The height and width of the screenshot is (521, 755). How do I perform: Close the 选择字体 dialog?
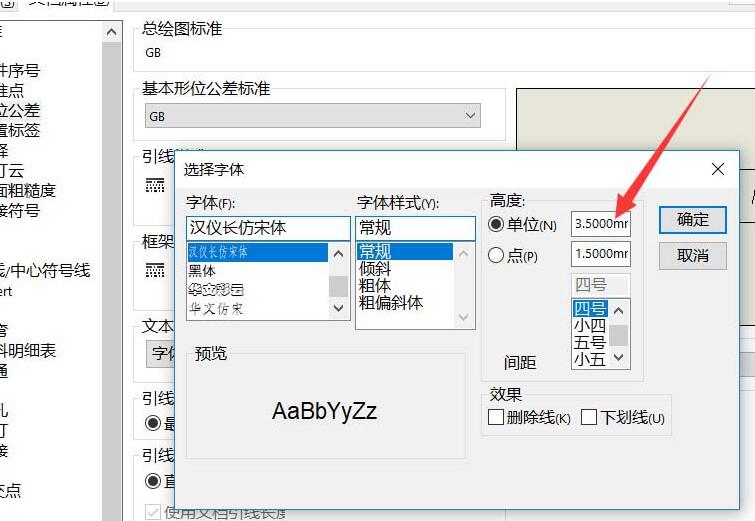(717, 169)
